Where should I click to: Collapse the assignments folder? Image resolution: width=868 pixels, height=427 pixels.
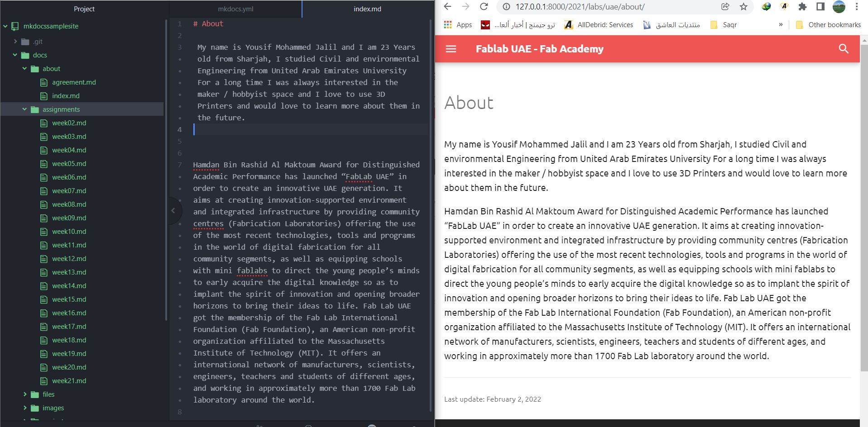pyautogui.click(x=24, y=109)
